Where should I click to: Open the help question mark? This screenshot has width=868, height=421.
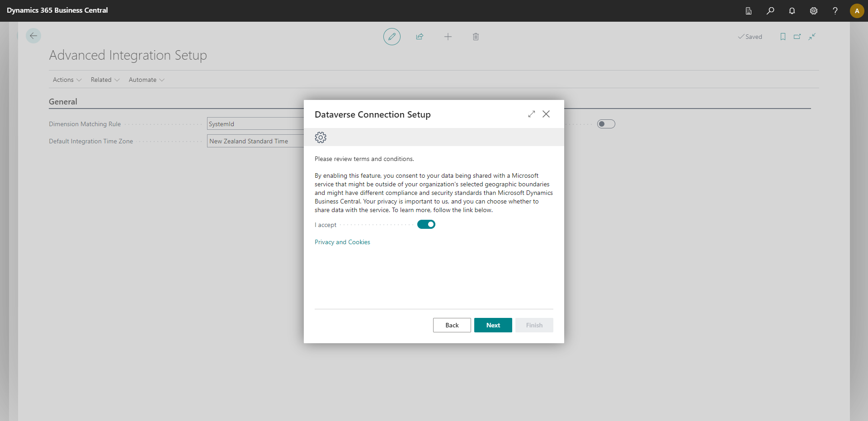tap(835, 11)
